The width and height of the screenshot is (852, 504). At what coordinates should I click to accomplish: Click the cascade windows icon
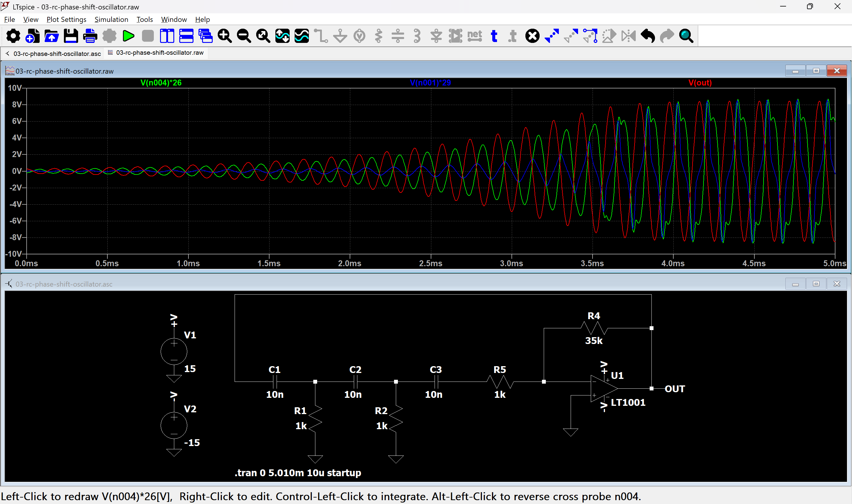205,36
